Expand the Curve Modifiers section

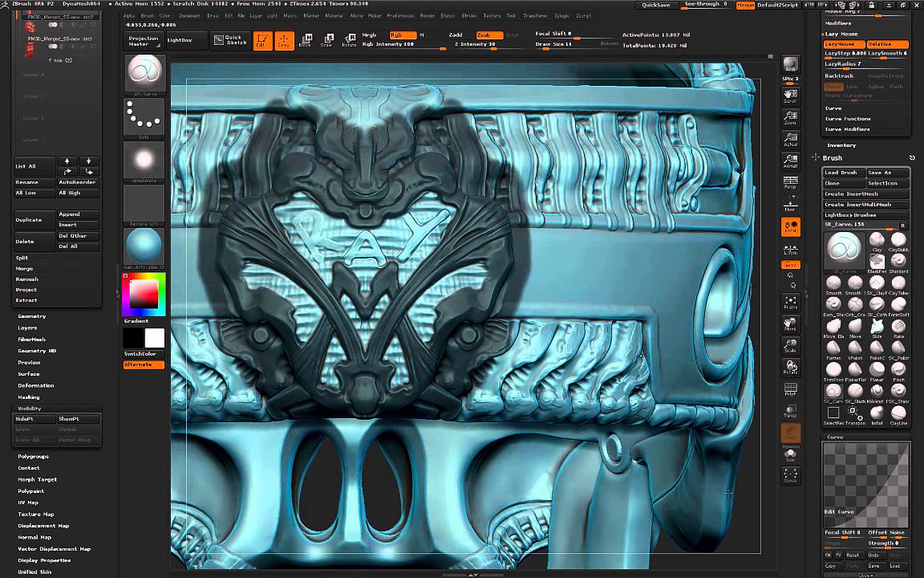847,129
